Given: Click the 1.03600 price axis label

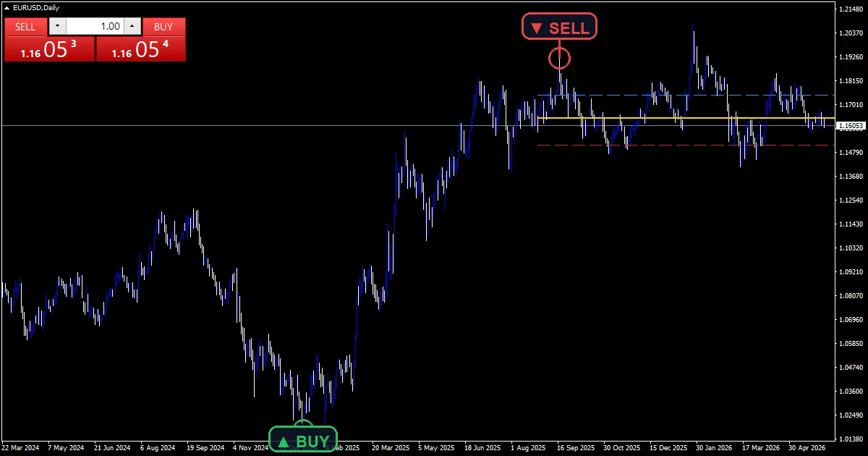Looking at the screenshot, I should coord(851,392).
